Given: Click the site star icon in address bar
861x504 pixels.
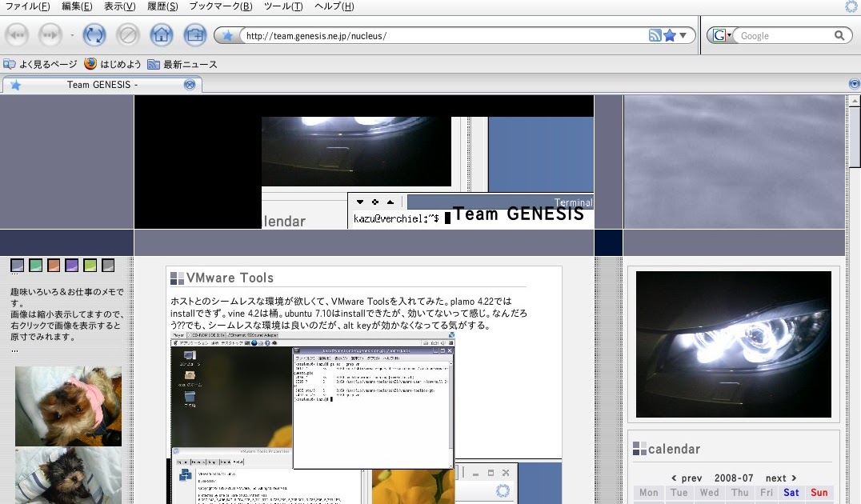Looking at the screenshot, I should click(x=227, y=36).
